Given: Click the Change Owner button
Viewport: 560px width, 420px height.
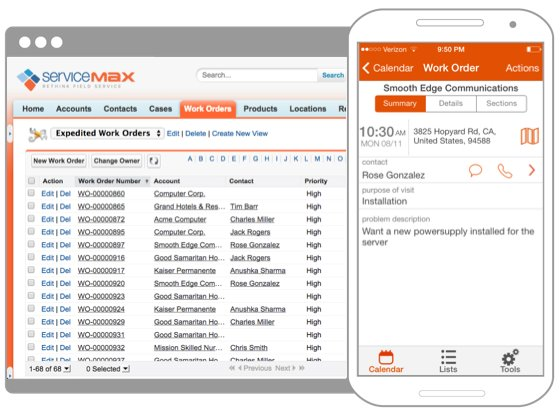Looking at the screenshot, I should (116, 161).
